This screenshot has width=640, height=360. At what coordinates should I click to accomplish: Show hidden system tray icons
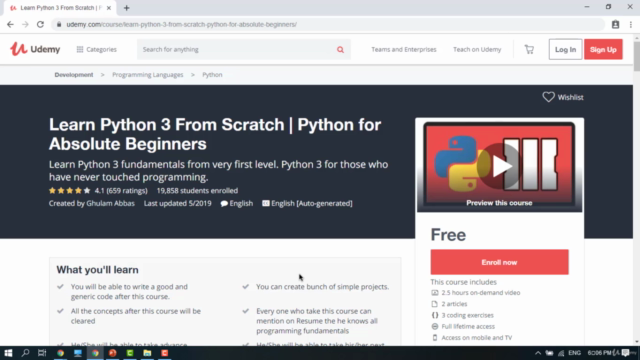click(x=538, y=353)
